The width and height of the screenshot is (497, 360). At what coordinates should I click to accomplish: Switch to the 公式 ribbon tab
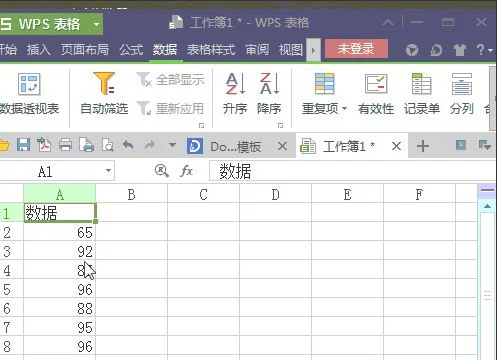131,50
